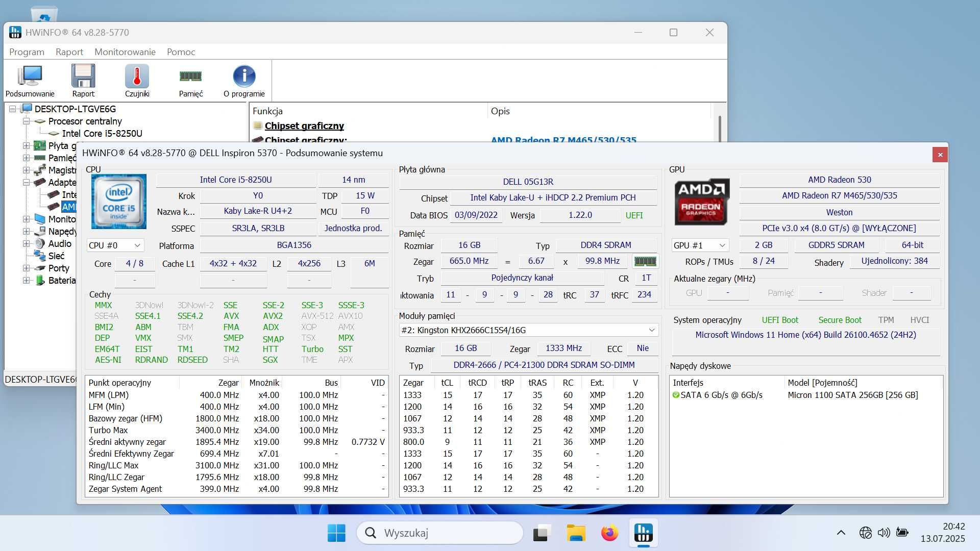The width and height of the screenshot is (980, 551).
Task: Click the Micron 1100 SATA 256GB drive entry
Action: click(852, 395)
